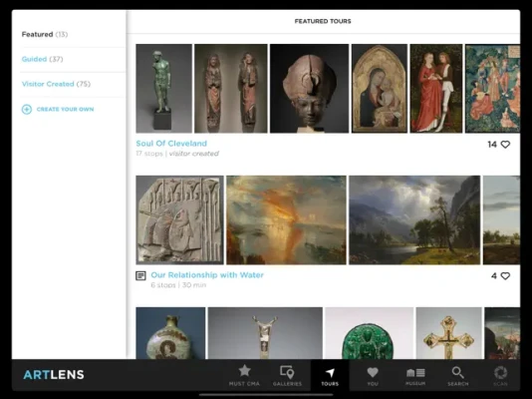Open the Museum building icon

pyautogui.click(x=415, y=372)
